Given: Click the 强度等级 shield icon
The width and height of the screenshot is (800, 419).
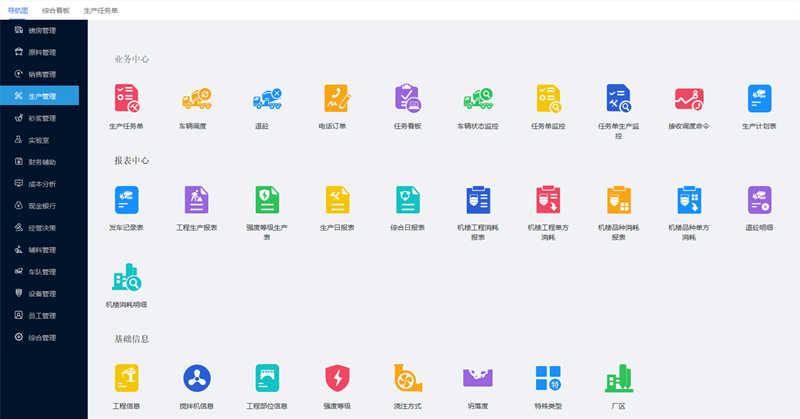Looking at the screenshot, I should (337, 378).
